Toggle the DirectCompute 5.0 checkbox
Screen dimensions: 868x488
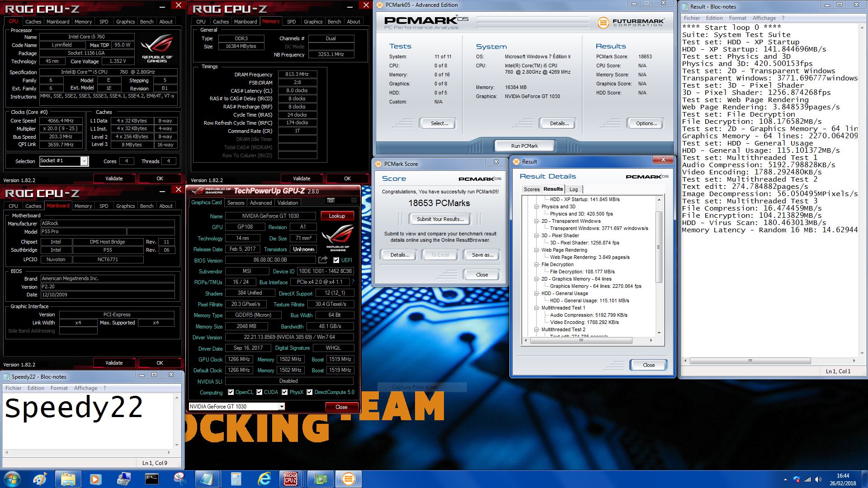pos(310,392)
